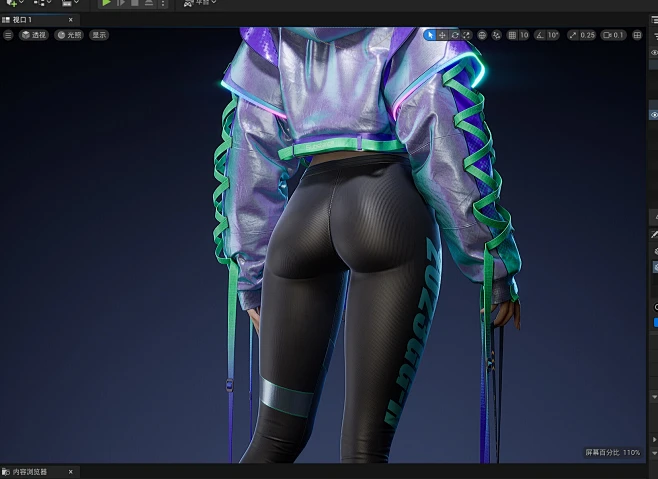Open rotation snap value 10°

[x=553, y=35]
